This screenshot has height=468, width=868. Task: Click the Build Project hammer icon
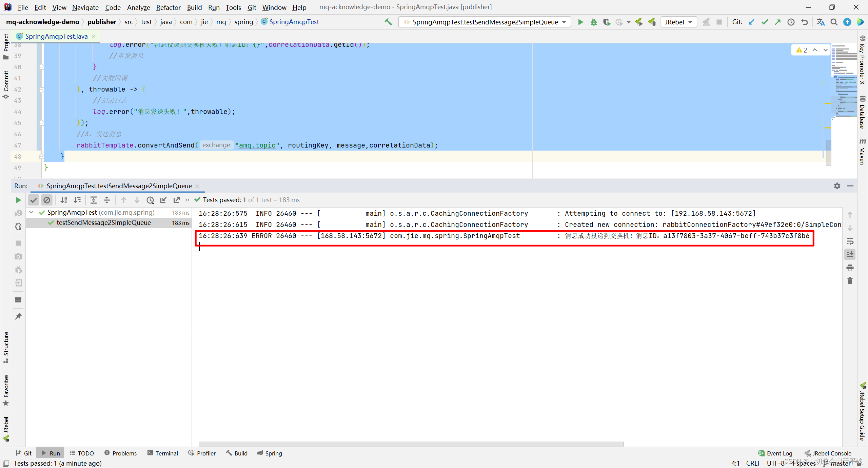388,22
